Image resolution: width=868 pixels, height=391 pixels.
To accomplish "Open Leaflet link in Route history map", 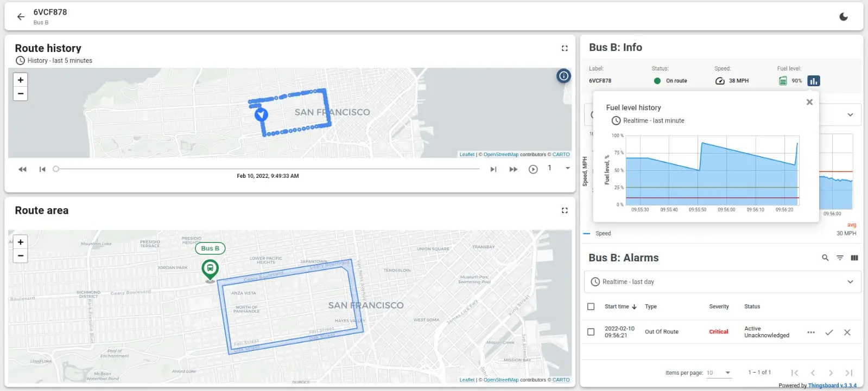I will click(x=467, y=155).
